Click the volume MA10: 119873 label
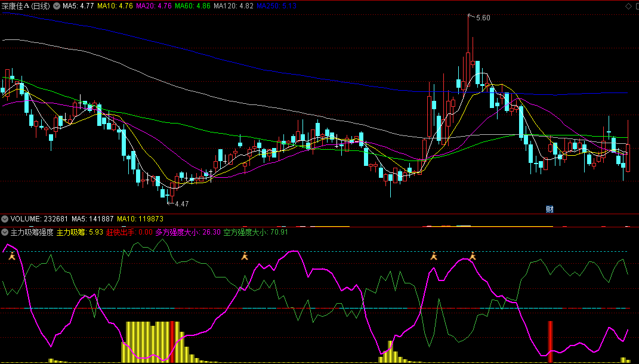 coord(140,219)
